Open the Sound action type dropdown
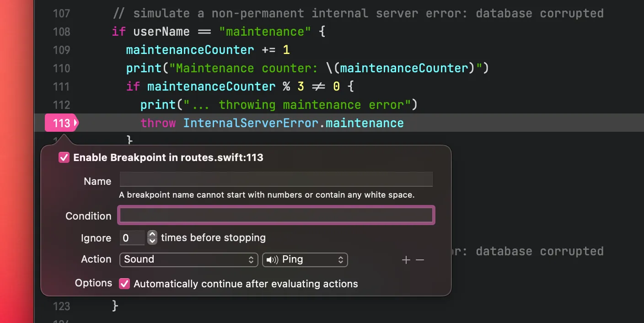644x323 pixels. click(188, 259)
